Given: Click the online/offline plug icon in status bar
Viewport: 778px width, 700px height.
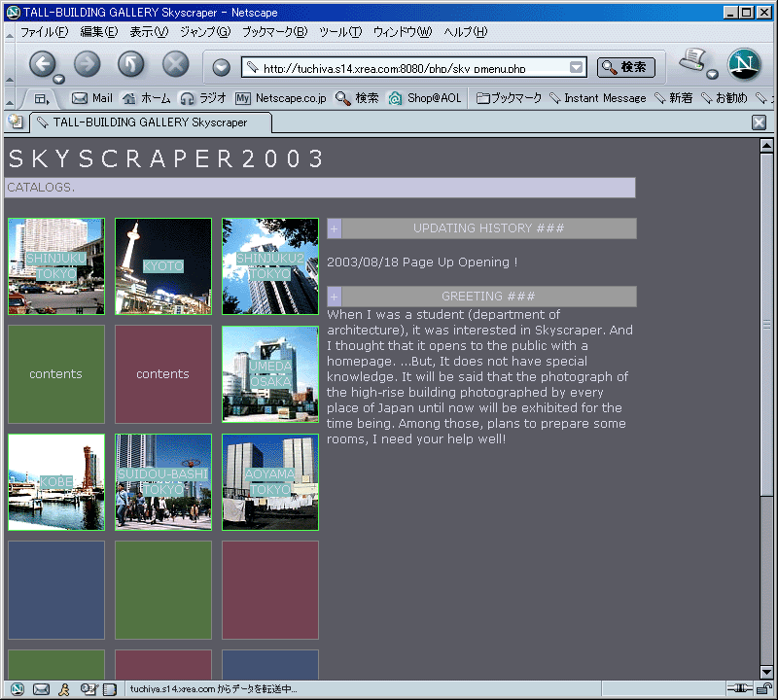Looking at the screenshot, I should (740, 687).
